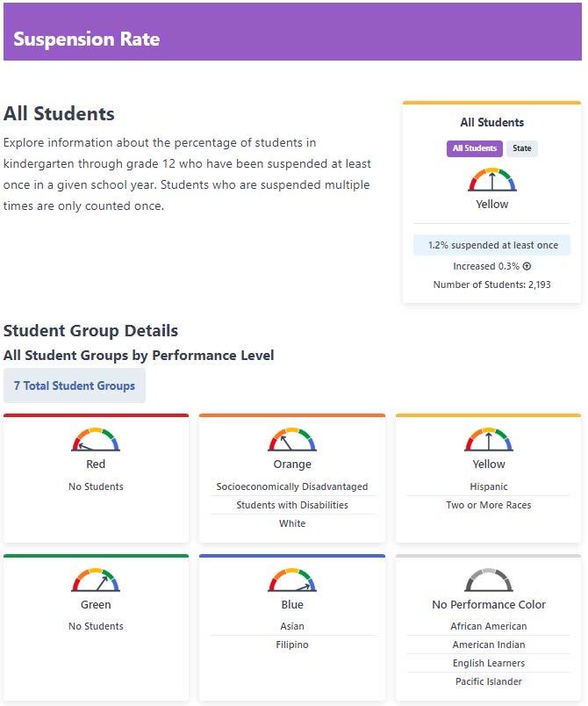The image size is (588, 706).
Task: Click the gray No Performance Color gauge
Action: coord(489,580)
